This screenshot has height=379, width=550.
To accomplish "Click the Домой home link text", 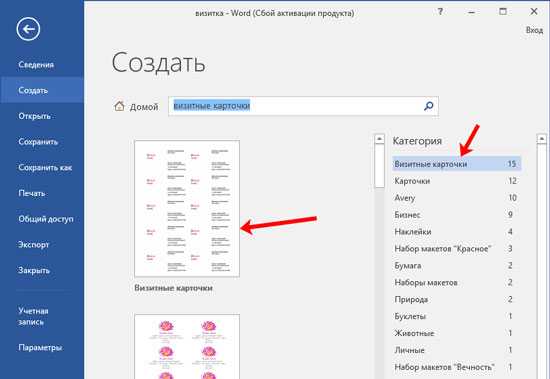I will (x=144, y=107).
